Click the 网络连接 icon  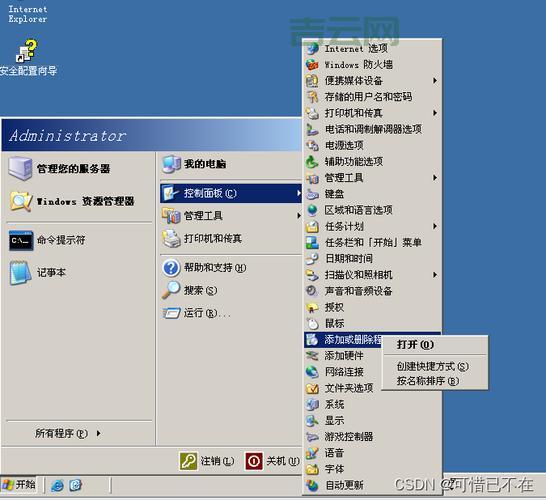click(x=312, y=372)
